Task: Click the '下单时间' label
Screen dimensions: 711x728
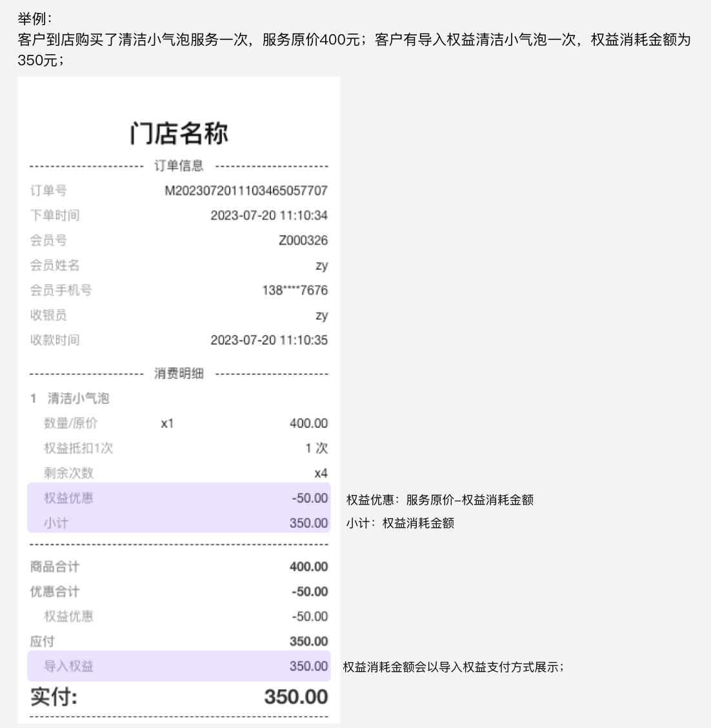Action: (55, 216)
